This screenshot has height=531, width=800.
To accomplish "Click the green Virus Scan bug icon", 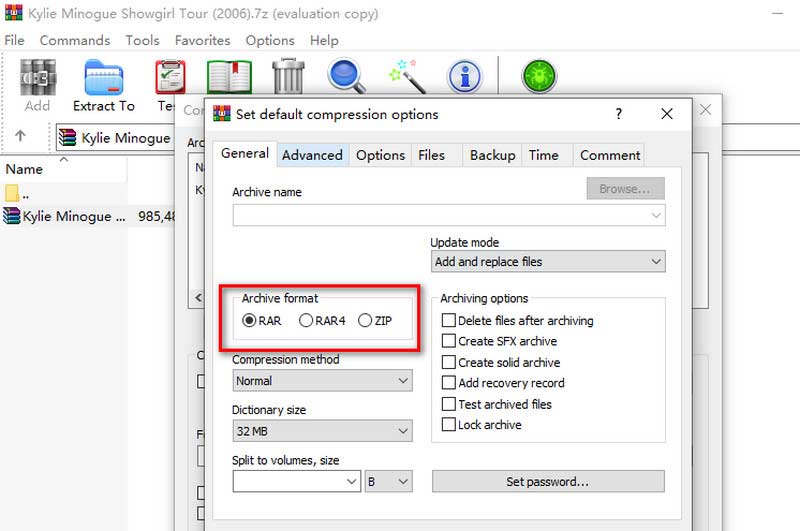I will coord(539,77).
